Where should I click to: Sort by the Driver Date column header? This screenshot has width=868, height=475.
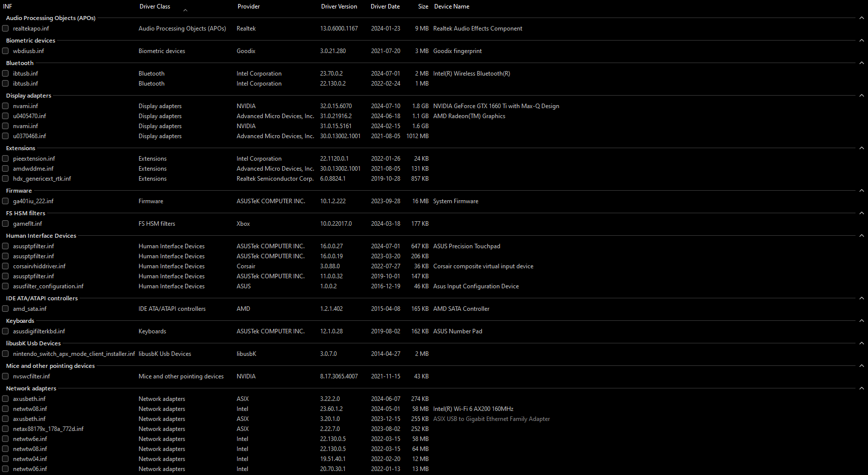coord(385,7)
